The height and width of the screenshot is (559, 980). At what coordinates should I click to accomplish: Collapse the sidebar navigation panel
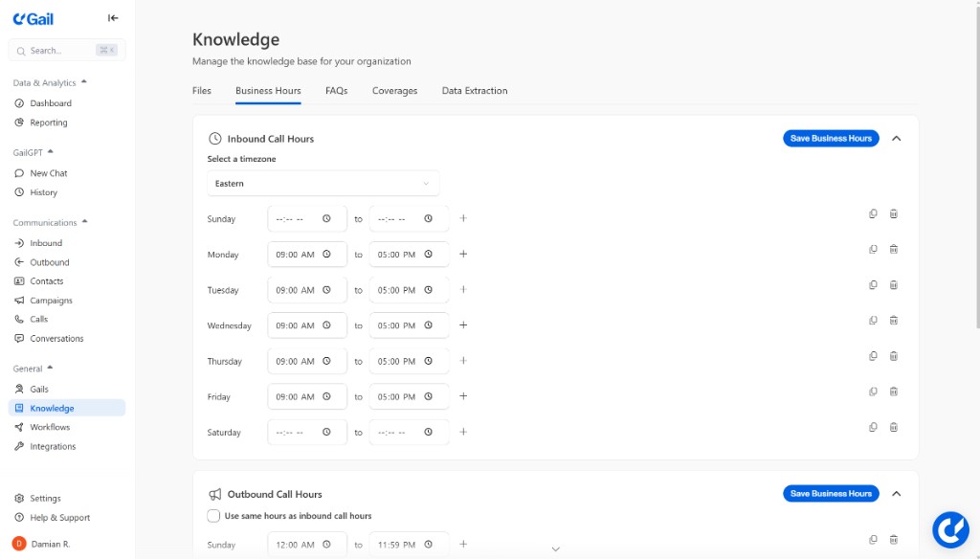(x=112, y=17)
